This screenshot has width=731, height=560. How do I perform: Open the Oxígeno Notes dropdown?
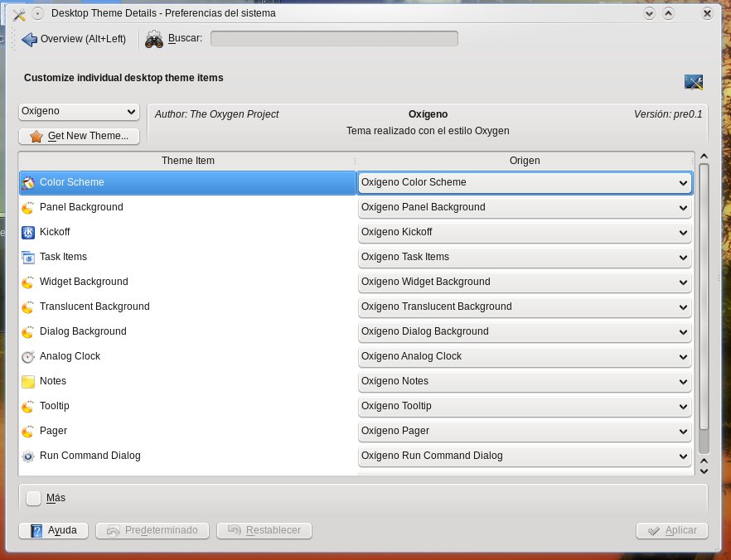point(525,381)
